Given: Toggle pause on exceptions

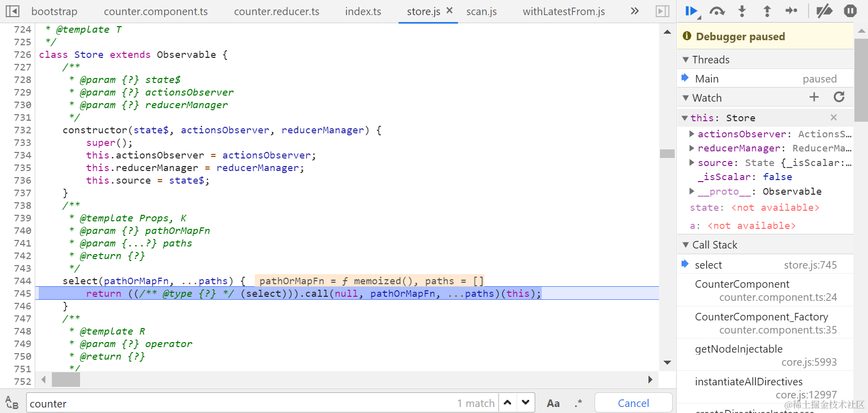Looking at the screenshot, I should click(850, 11).
